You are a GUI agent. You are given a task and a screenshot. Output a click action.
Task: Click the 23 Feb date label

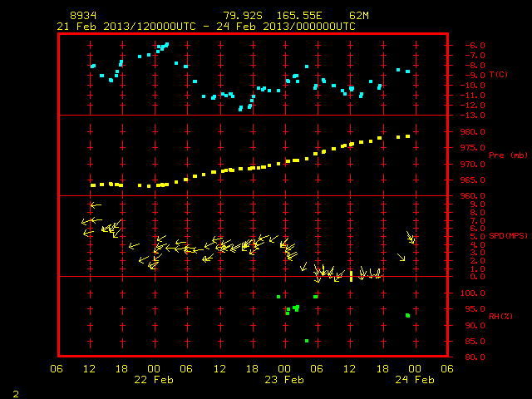coord(284,380)
